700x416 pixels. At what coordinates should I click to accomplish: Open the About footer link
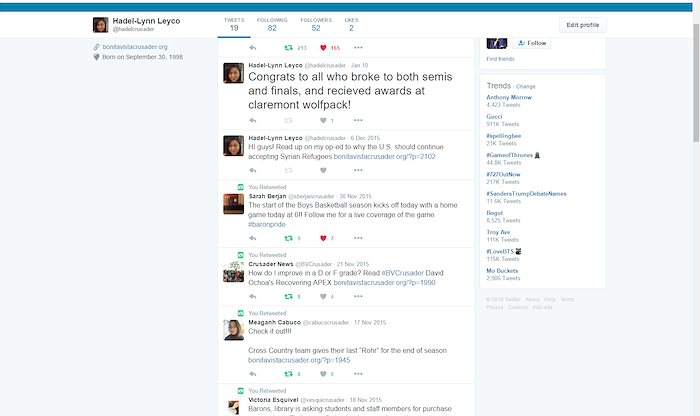coord(532,300)
